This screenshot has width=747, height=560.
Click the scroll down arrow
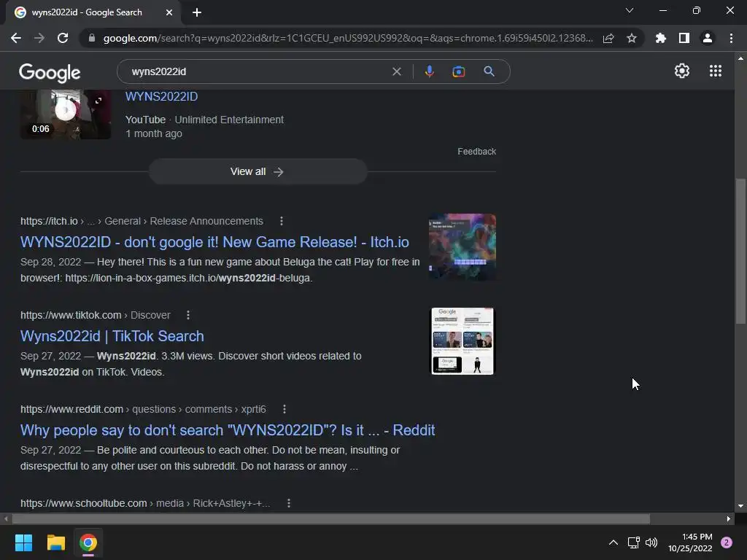tap(740, 506)
